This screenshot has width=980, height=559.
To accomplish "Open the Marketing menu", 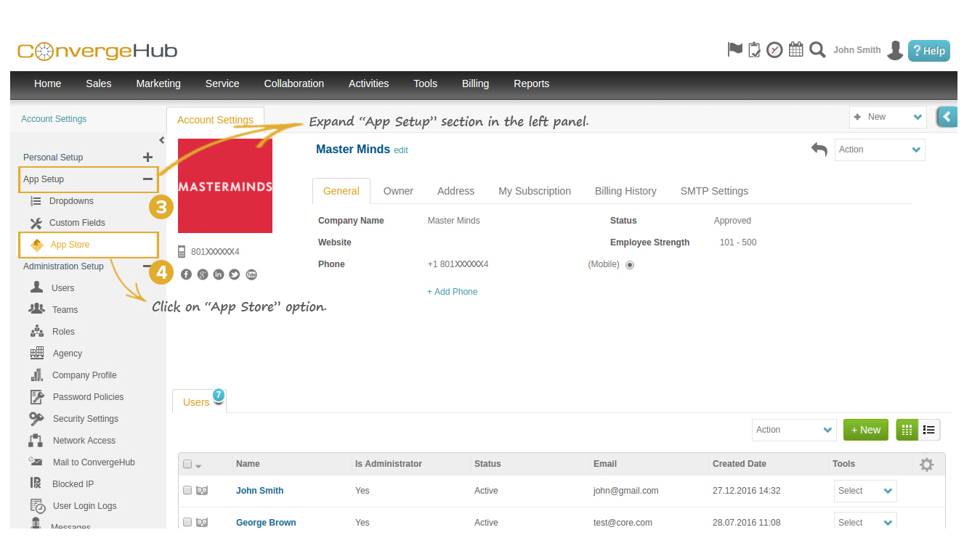I will (158, 83).
